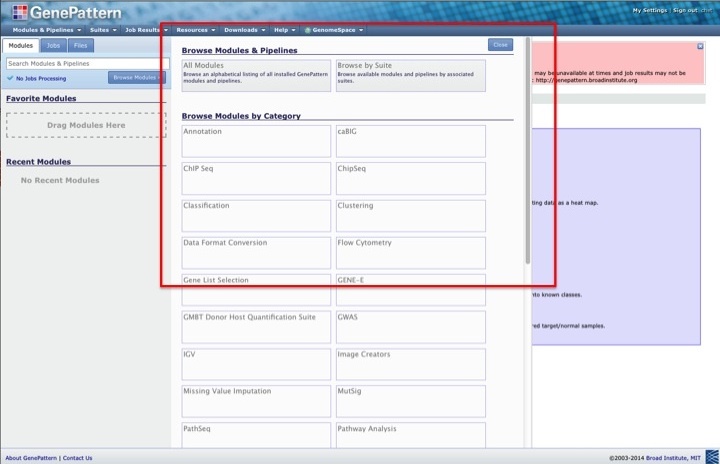This screenshot has width=720, height=464.
Task: Select the Flow Cytometry category
Action: pyautogui.click(x=411, y=253)
